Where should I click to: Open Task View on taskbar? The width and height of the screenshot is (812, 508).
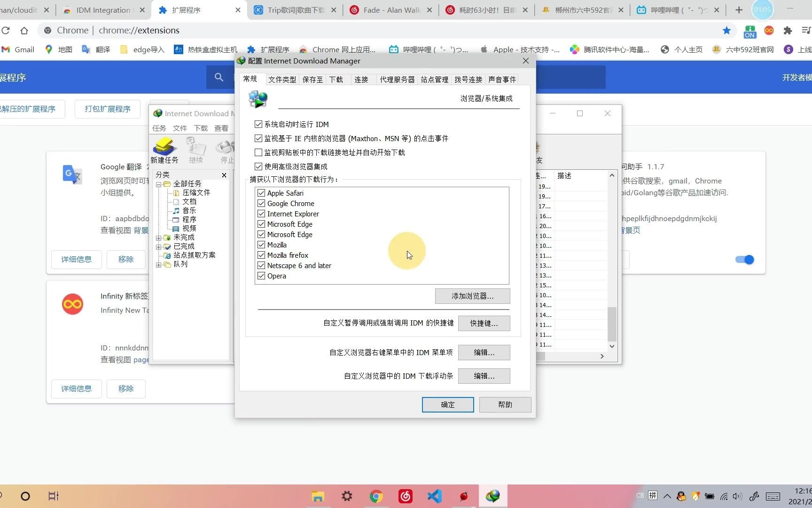(54, 496)
